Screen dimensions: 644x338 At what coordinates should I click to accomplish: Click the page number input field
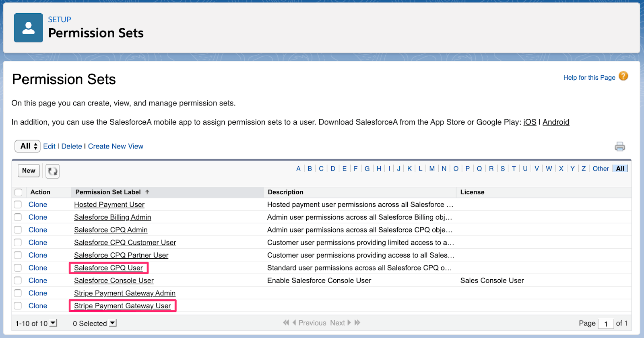pos(606,324)
